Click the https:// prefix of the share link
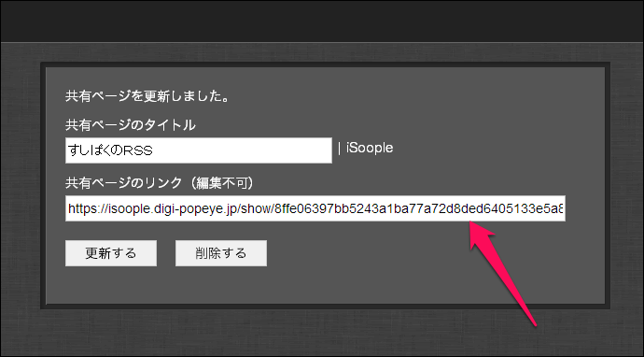Screen dimensions: 644x357 coord(88,209)
